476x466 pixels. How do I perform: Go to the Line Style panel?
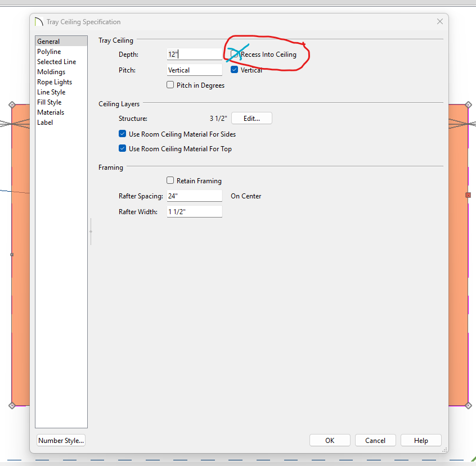61,92
